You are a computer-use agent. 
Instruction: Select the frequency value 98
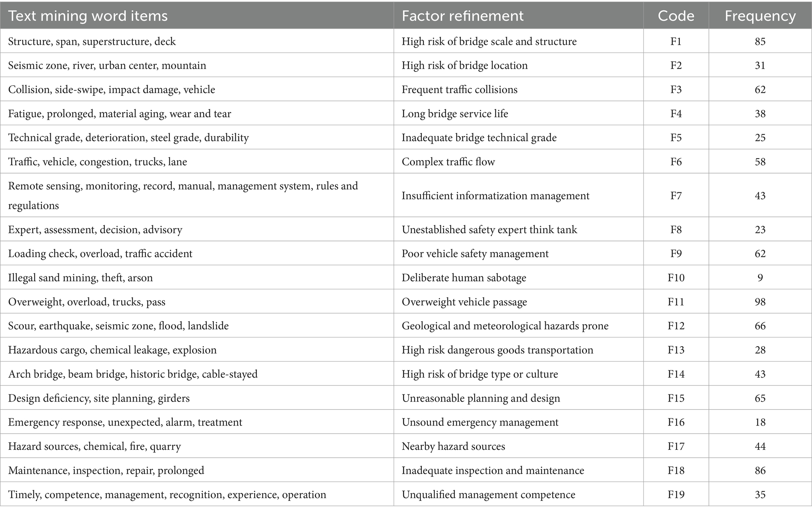[760, 302]
